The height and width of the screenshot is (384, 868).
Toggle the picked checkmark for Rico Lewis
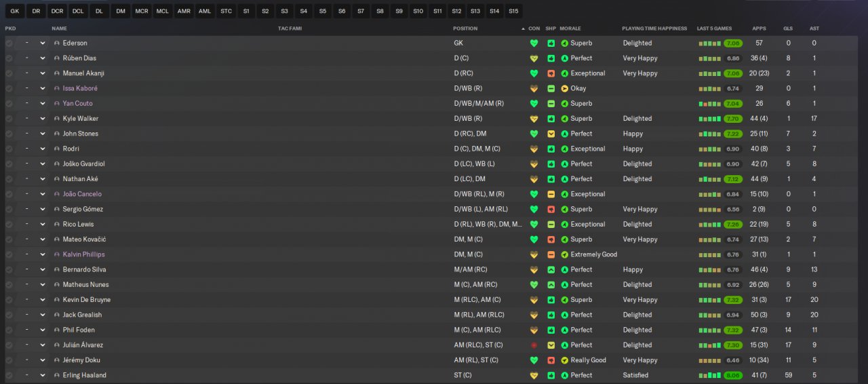tap(9, 224)
